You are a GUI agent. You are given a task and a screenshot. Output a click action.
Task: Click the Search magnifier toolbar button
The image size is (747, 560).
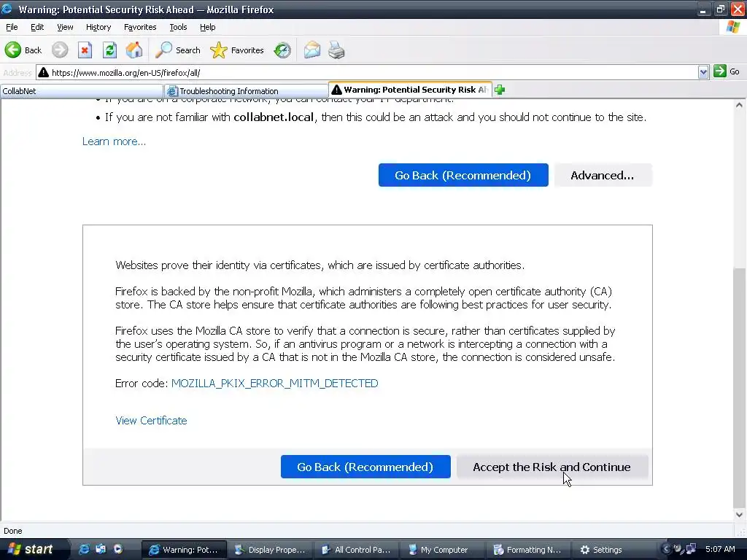(178, 50)
